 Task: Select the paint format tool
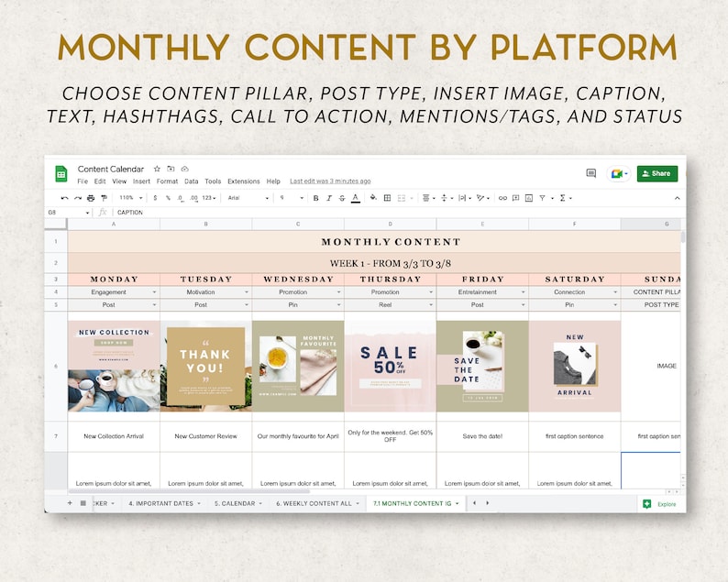(104, 198)
